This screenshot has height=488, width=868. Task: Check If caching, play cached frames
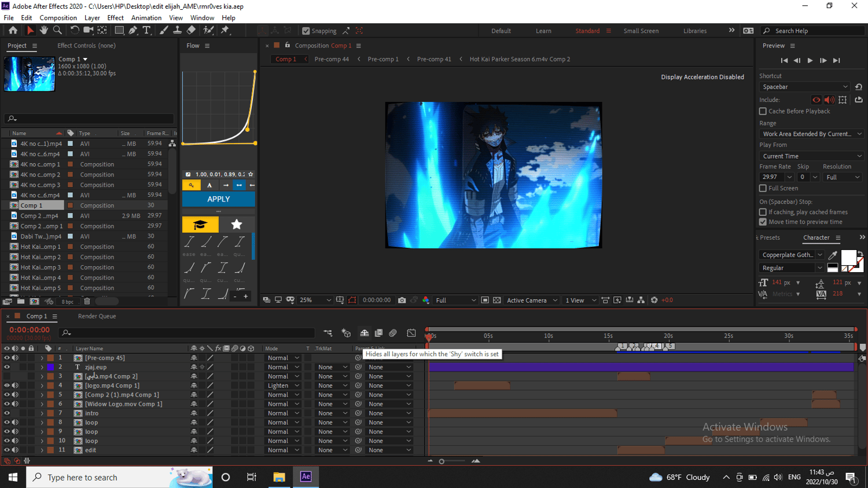pyautogui.click(x=763, y=212)
